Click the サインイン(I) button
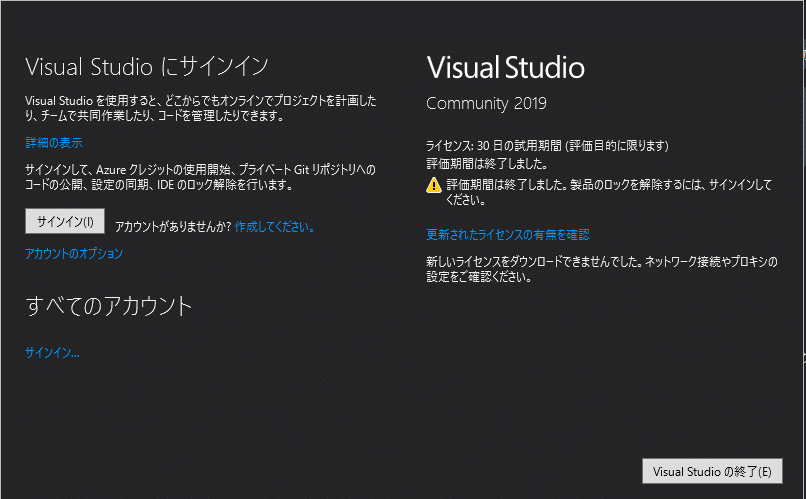Screen dimensions: 806x499 [65, 221]
